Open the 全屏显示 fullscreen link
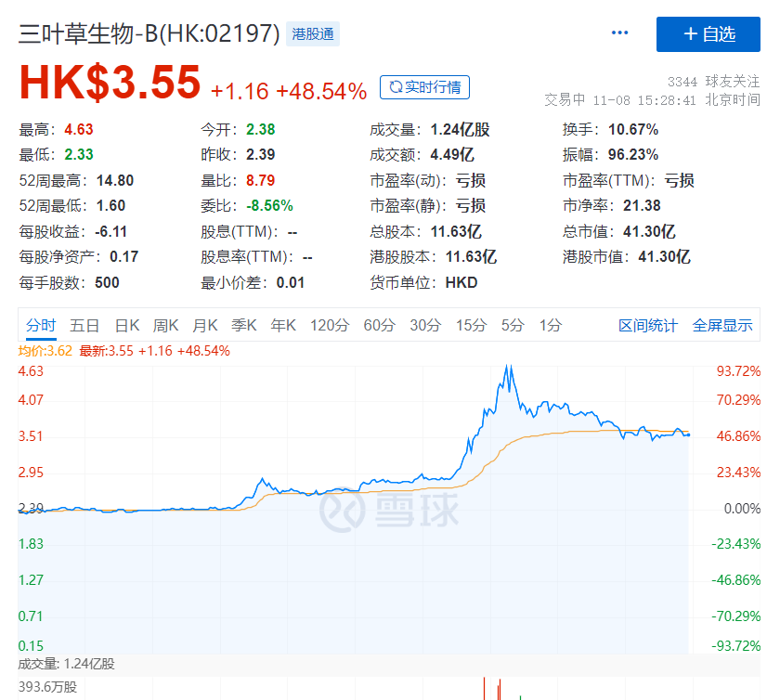This screenshot has width=780, height=700. point(722,325)
